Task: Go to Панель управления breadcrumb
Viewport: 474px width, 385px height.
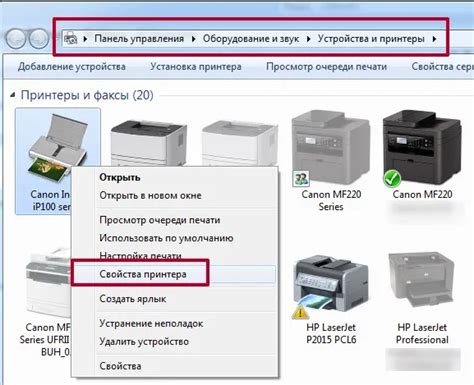Action: (139, 39)
